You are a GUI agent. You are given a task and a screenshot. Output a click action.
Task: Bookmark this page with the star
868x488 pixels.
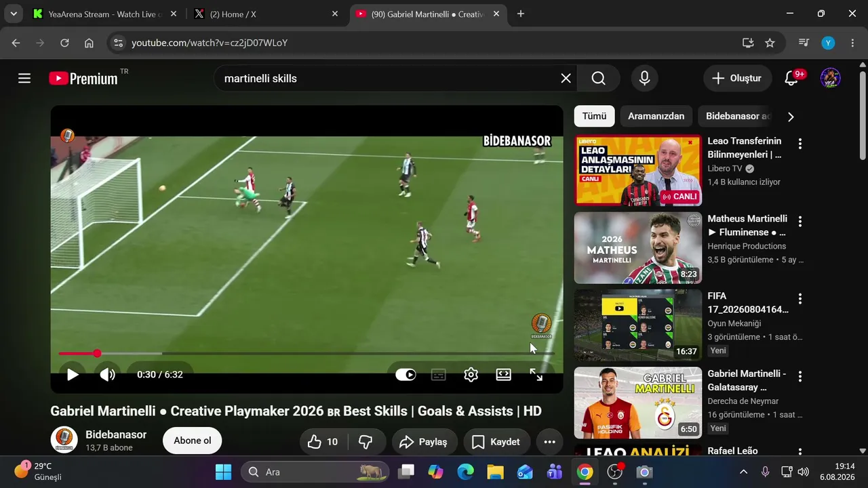770,43
